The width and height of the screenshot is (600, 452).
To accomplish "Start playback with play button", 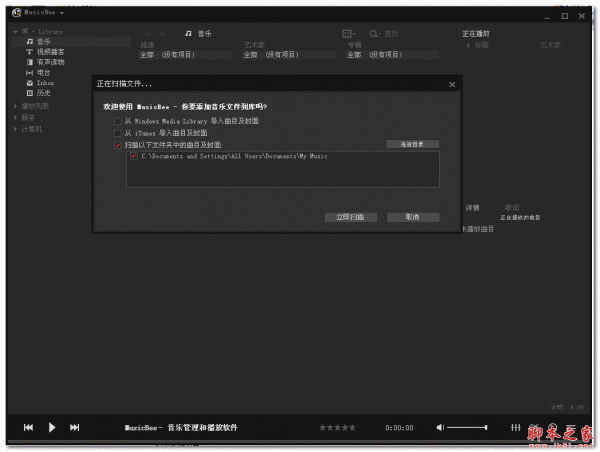I will (x=52, y=428).
